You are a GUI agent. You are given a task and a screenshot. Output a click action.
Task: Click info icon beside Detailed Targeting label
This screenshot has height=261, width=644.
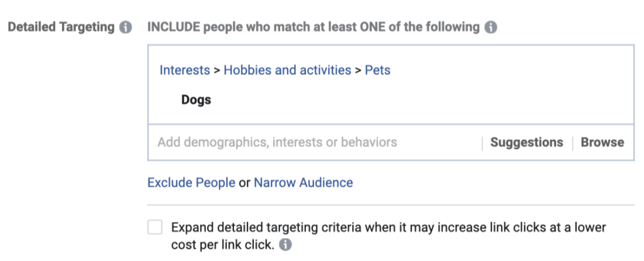125,27
